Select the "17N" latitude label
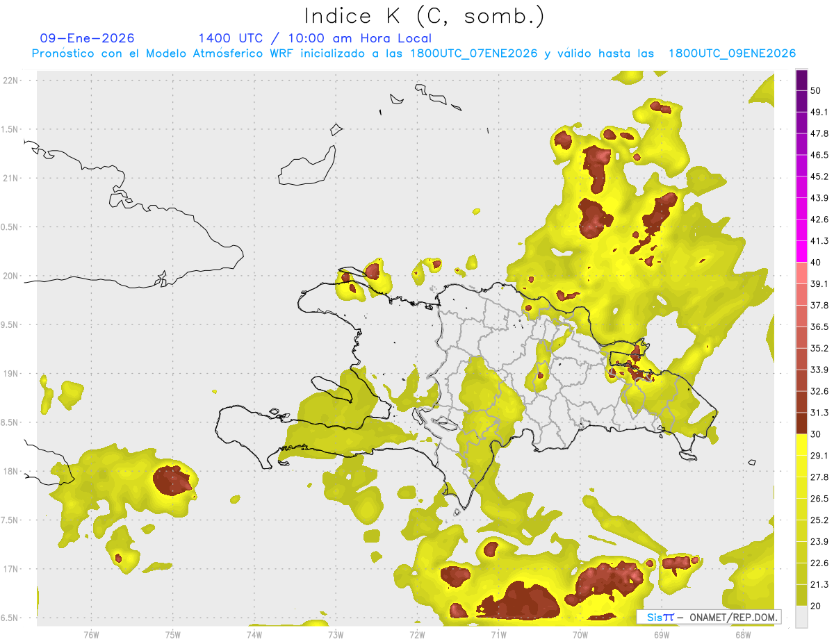The width and height of the screenshot is (834, 644). click(x=12, y=569)
